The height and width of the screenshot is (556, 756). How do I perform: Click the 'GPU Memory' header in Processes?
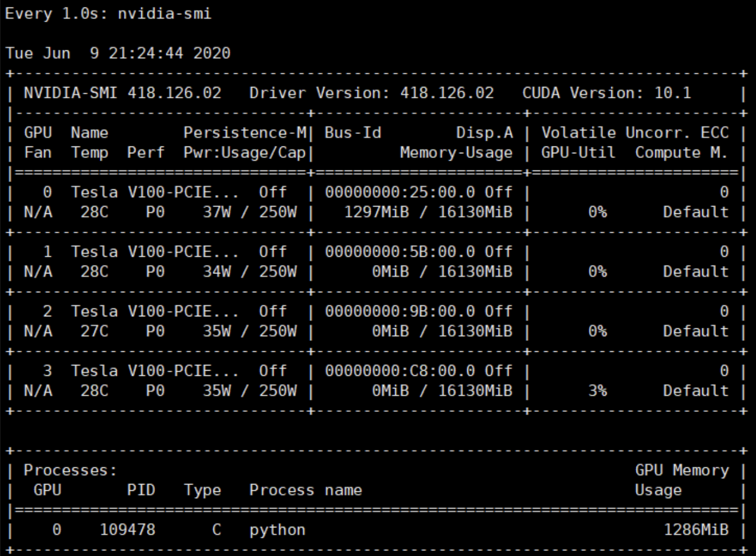pos(682,470)
